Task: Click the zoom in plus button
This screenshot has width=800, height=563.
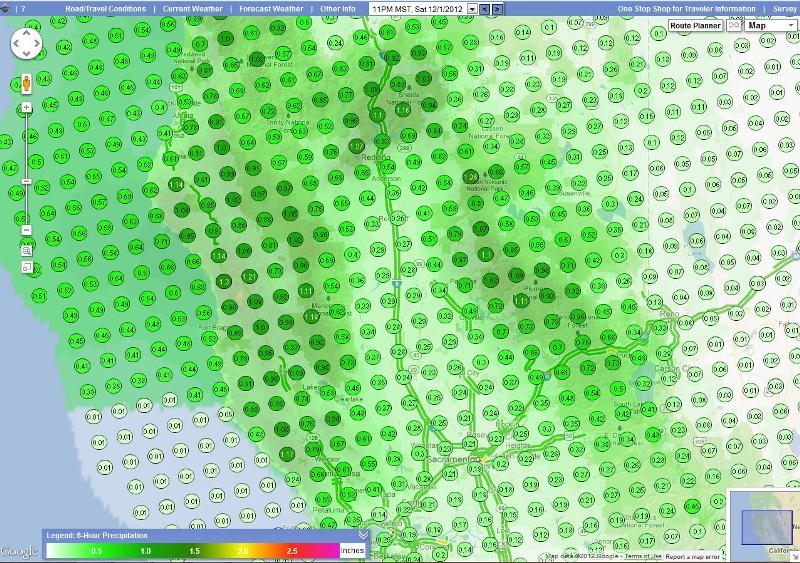Action: (26, 107)
